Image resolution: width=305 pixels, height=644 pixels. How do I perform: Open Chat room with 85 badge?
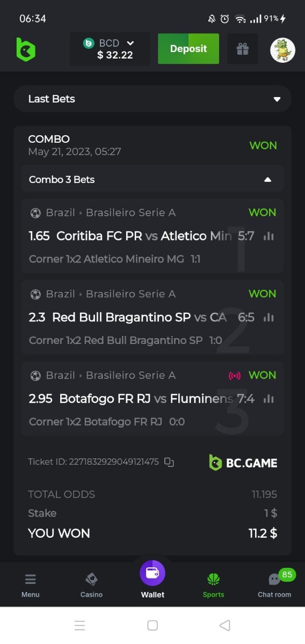coord(274,584)
